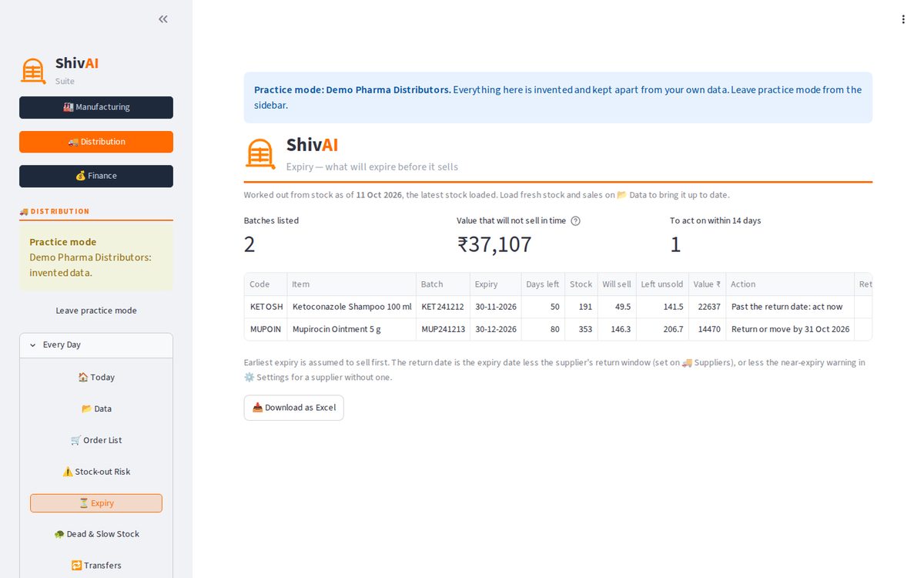Screen dimensions: 924x578
Task: Select batch number MUP241213
Action: click(x=443, y=329)
